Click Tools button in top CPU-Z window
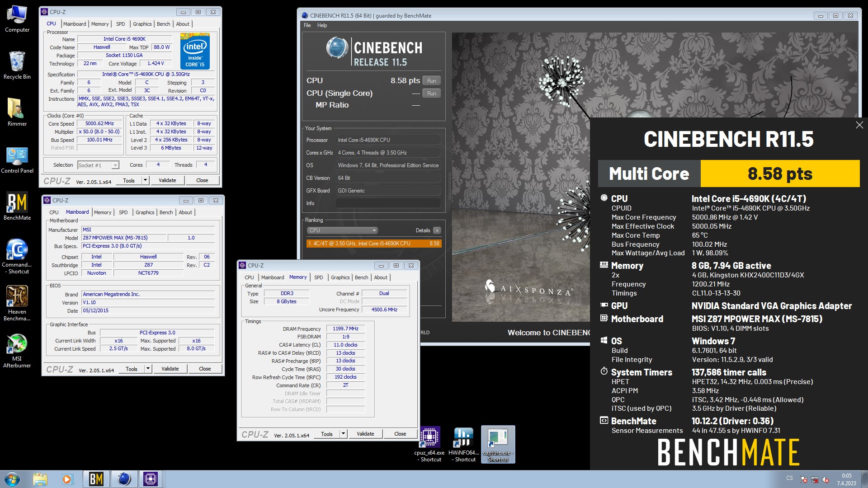Screen dimensions: 868x488 coord(129,180)
